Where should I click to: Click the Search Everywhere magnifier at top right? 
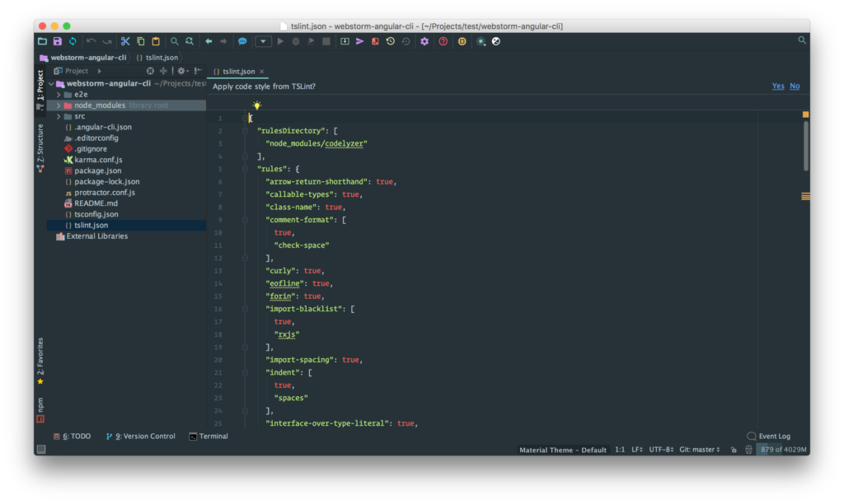[x=802, y=40]
